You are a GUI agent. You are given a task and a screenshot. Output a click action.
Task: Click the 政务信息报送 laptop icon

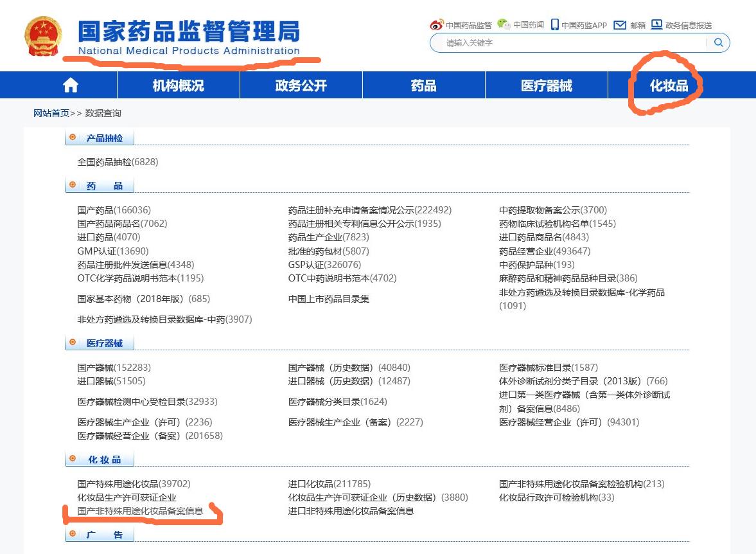[656, 24]
